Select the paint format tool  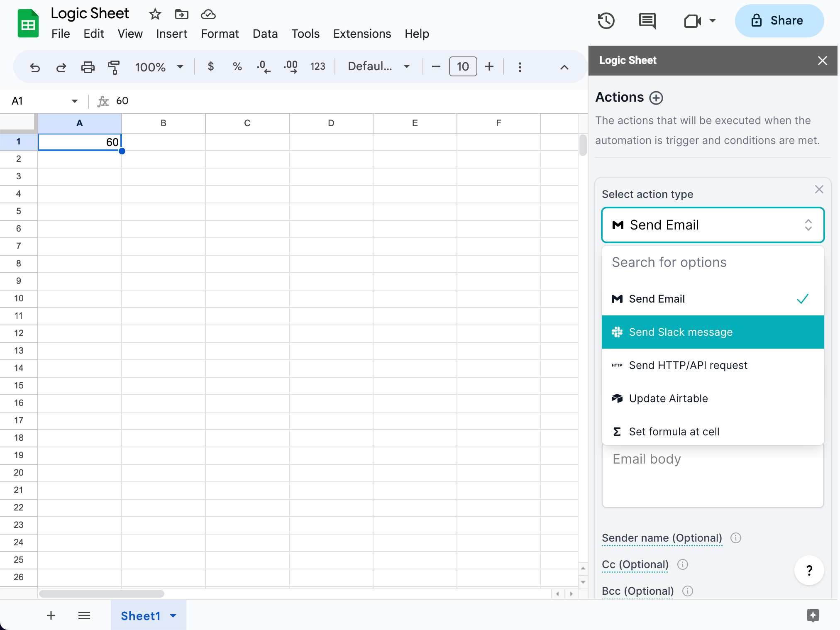click(114, 67)
